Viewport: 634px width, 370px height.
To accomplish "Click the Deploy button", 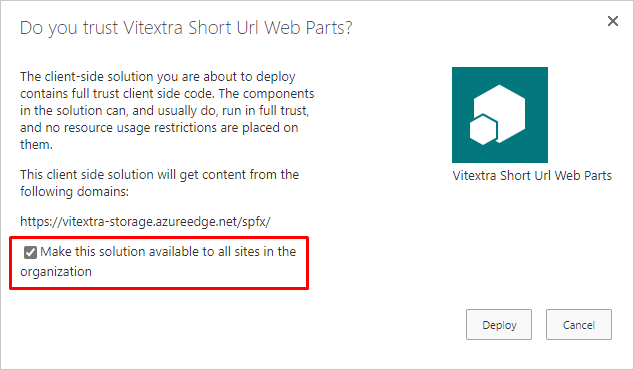I will 499,325.
